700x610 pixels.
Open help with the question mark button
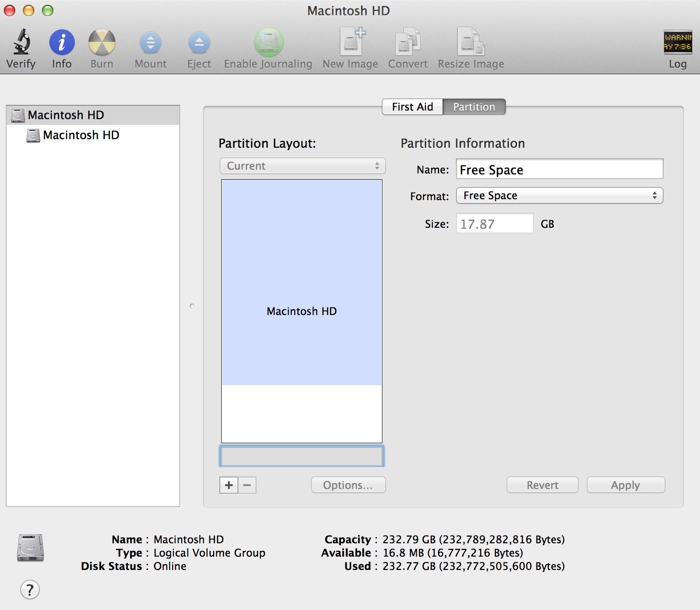[30, 590]
